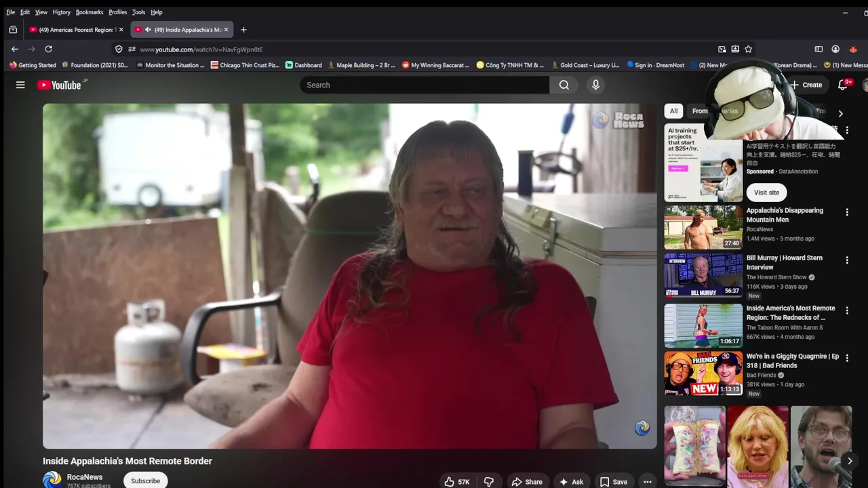This screenshot has height=488, width=868.
Task: Open Firefox account profile icon
Action: point(835,49)
